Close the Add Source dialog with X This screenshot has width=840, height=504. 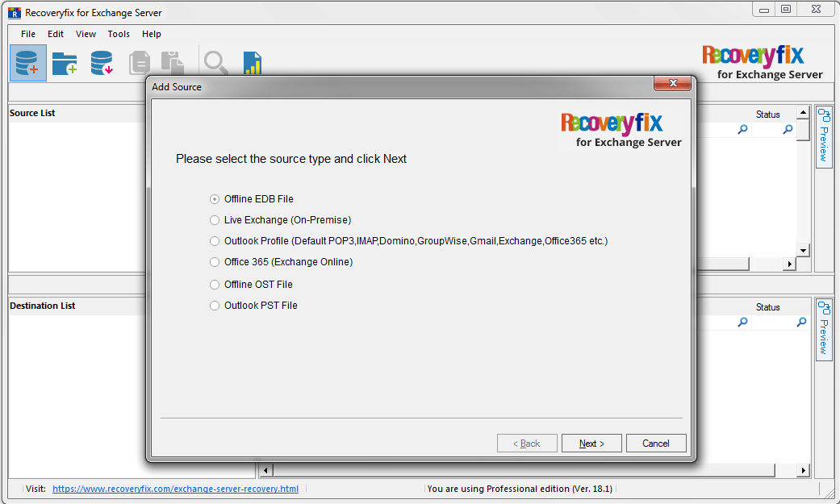(x=673, y=83)
